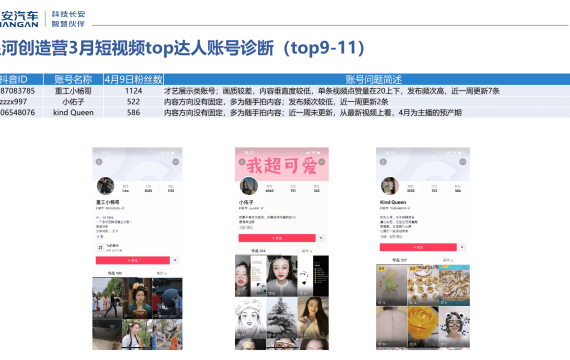Viewport: 570px width, 360px height.
Task: Tap back arrow on pink 我超可爱 header
Action: 242,162
